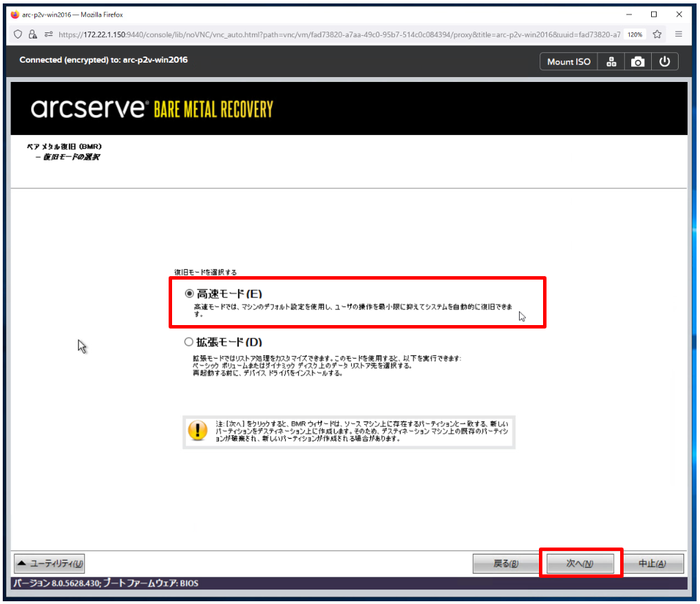Image resolution: width=700 pixels, height=604 pixels.
Task: Click the yellow warning exclamation icon
Action: (198, 430)
